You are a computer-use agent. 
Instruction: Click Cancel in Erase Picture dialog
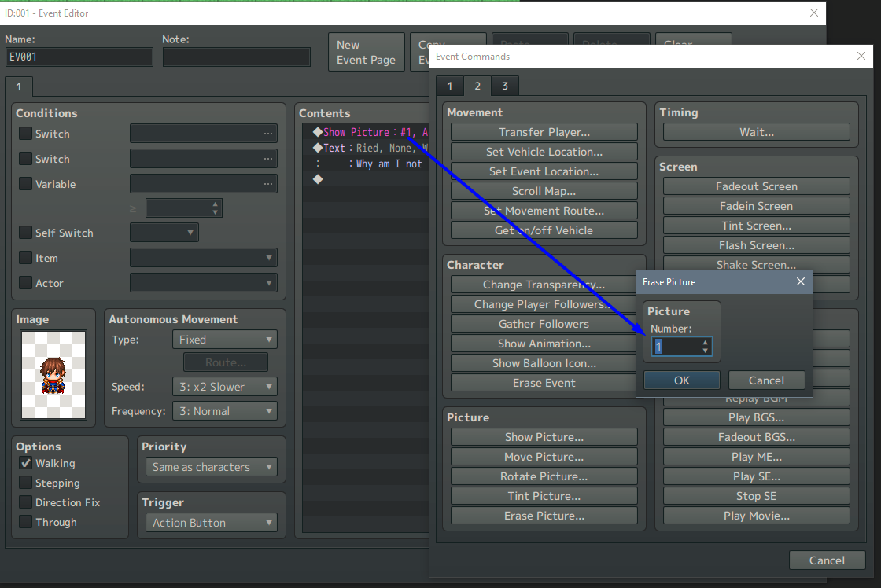(766, 380)
